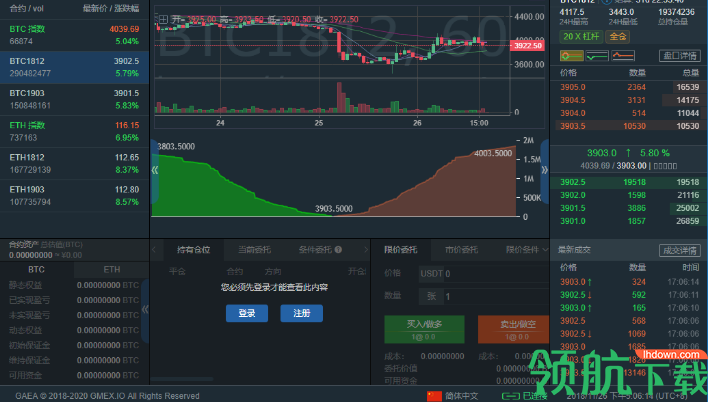Click the 已连接 connection status icon
Image resolution: width=708 pixels, height=402 pixels.
[x=511, y=396]
